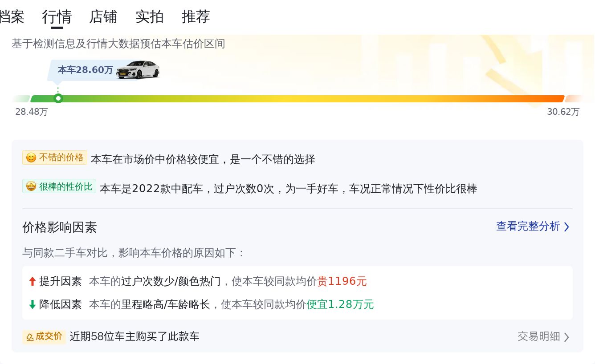This screenshot has width=595, height=364.
Task: Click the white car thumbnail image
Action: pyautogui.click(x=138, y=70)
